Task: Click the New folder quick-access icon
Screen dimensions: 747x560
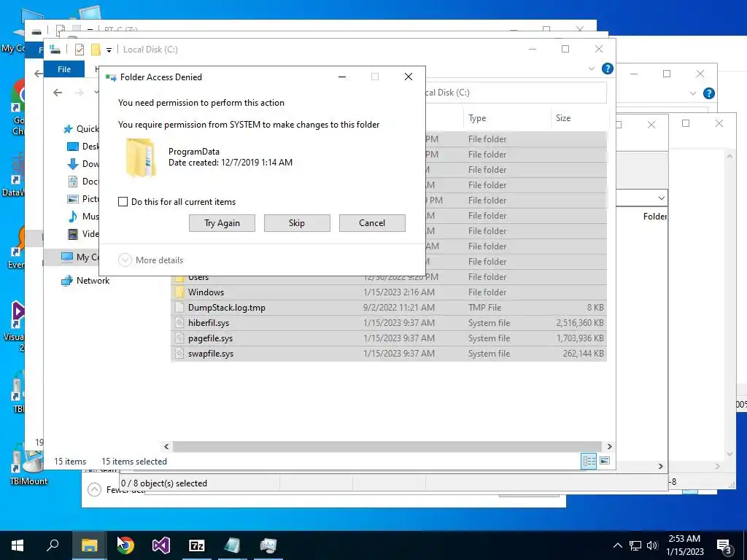Action: (96, 50)
